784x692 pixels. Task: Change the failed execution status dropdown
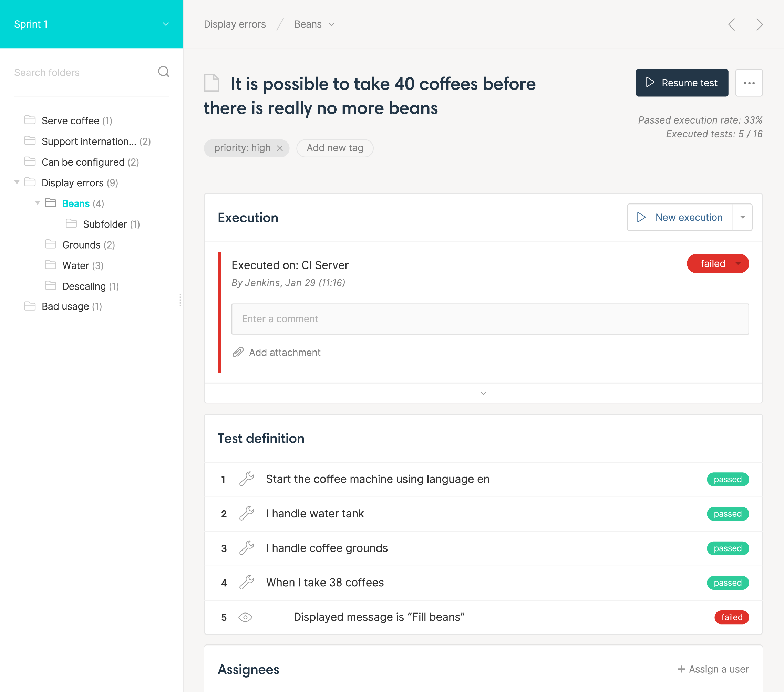(718, 264)
